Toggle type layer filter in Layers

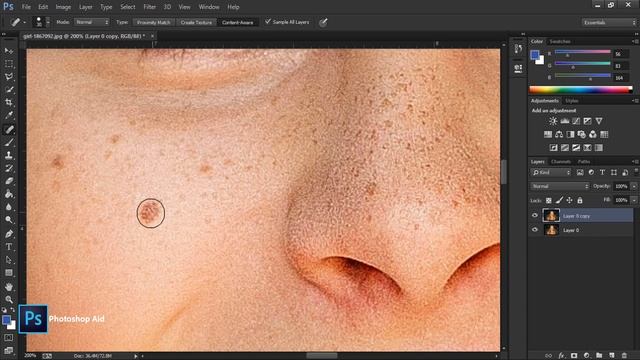click(602, 173)
